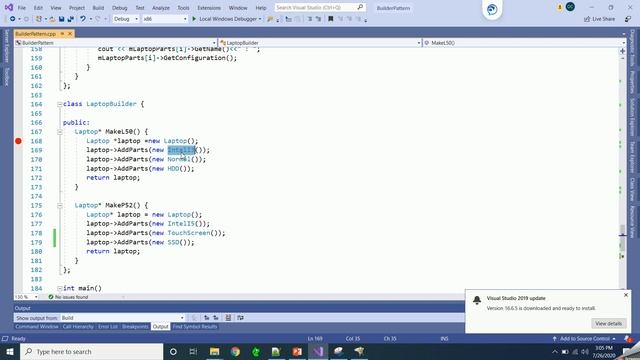Start debugging with the green play icon
Viewport: 640px width, 360px height.
194,19
